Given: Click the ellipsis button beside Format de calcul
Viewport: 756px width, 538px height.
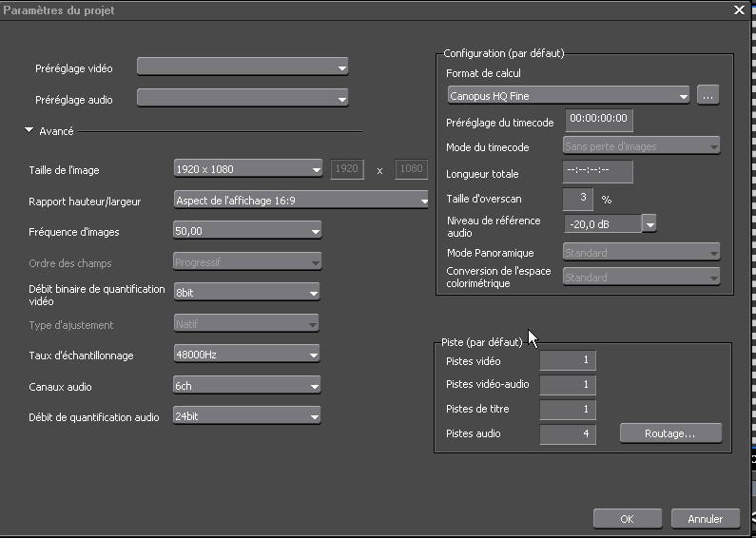Looking at the screenshot, I should [x=708, y=95].
